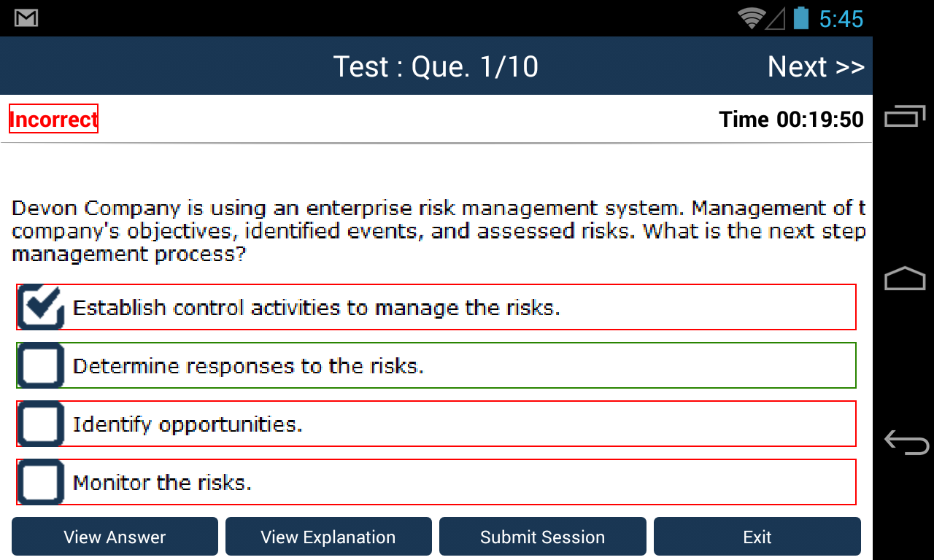Exit the test session

pyautogui.click(x=757, y=537)
